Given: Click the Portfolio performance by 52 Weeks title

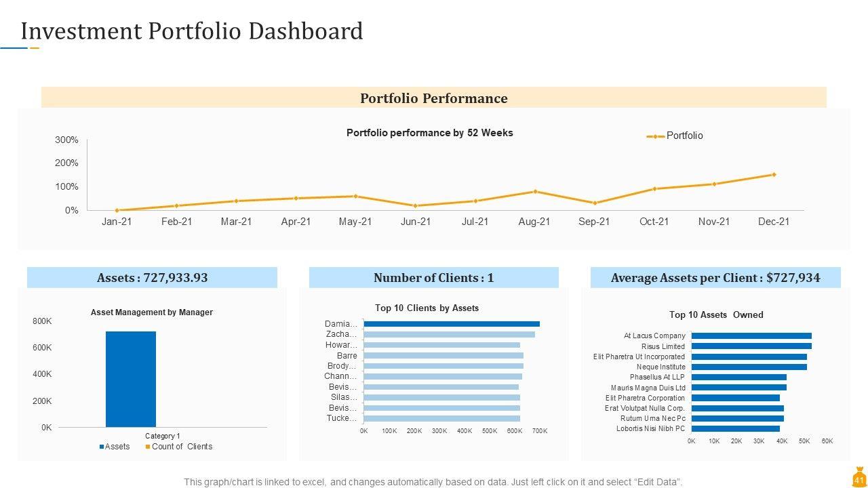Looking at the screenshot, I should pyautogui.click(x=429, y=133).
